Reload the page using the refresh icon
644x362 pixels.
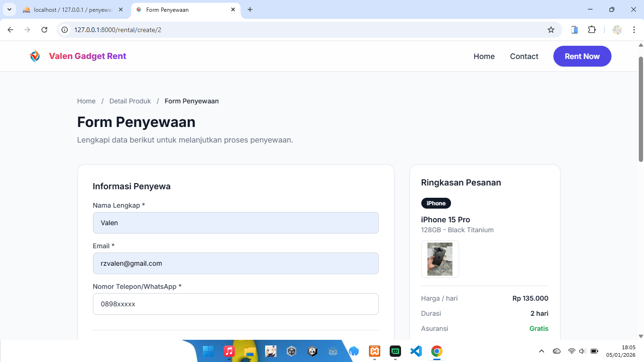[44, 30]
